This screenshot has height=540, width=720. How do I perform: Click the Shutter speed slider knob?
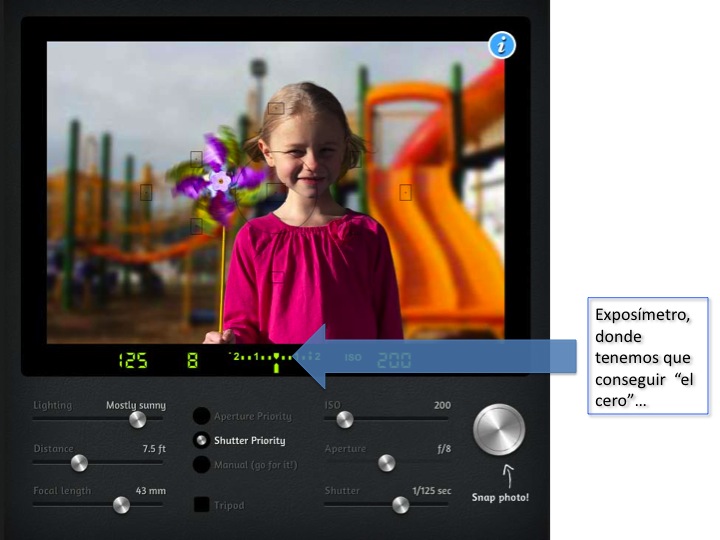tap(400, 505)
